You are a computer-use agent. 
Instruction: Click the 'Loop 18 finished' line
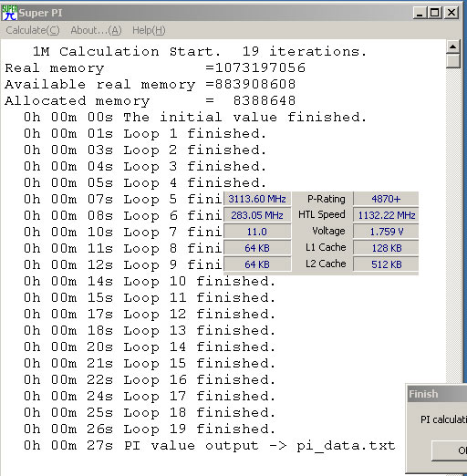[150, 413]
